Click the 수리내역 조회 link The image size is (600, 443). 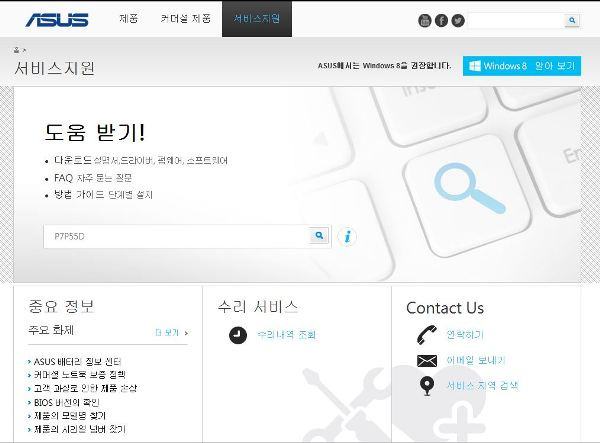tap(286, 335)
